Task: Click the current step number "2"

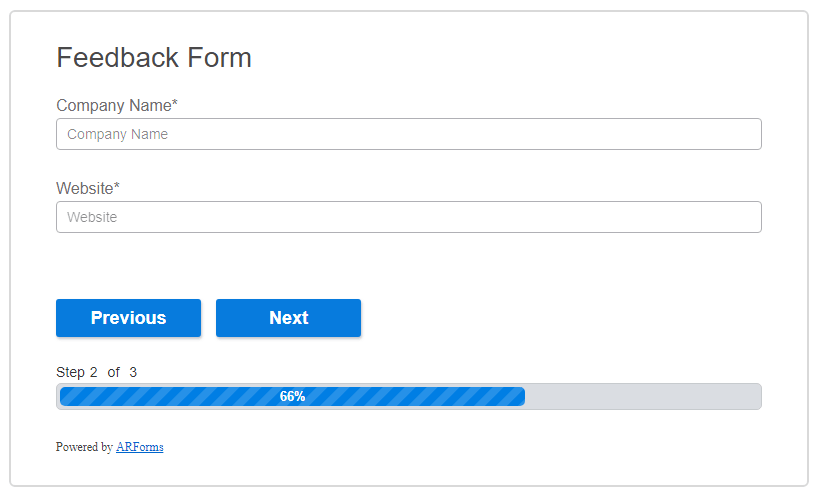Action: 93,372
